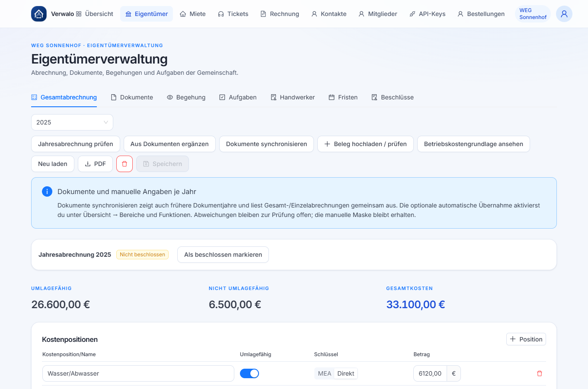Screen dimensions: 588x389
Task: Click the Betrag field showing 6120,00
Action: [430, 373]
